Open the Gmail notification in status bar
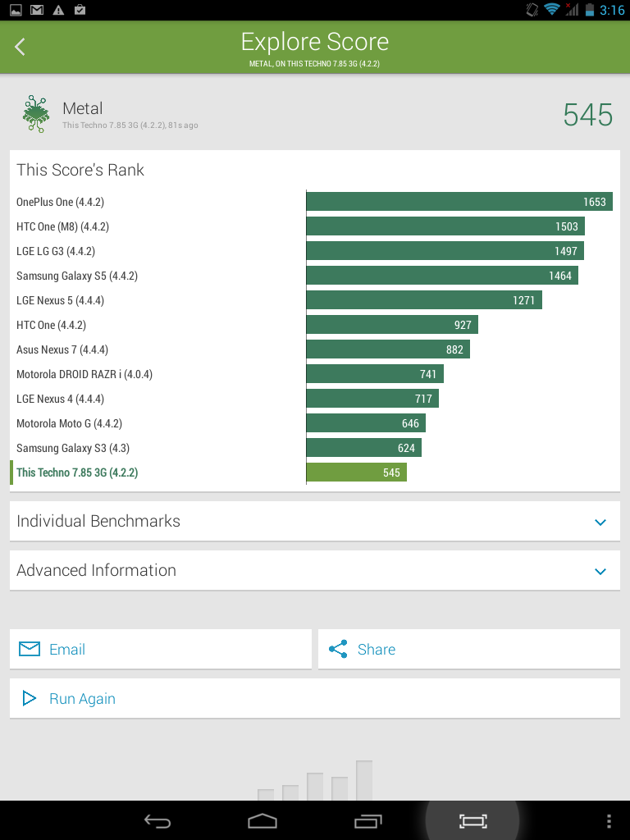Viewport: 630px width, 840px height. 37,10
